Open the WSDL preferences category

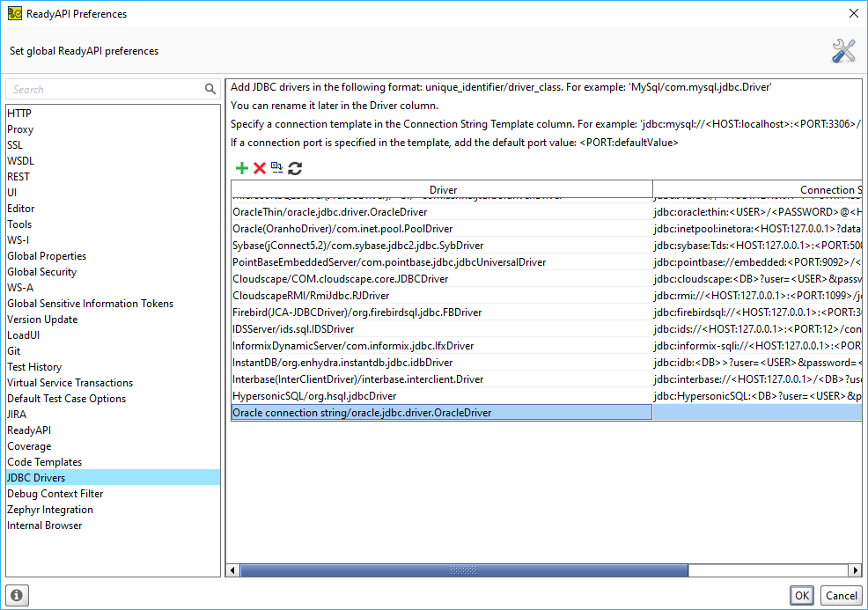click(113, 161)
